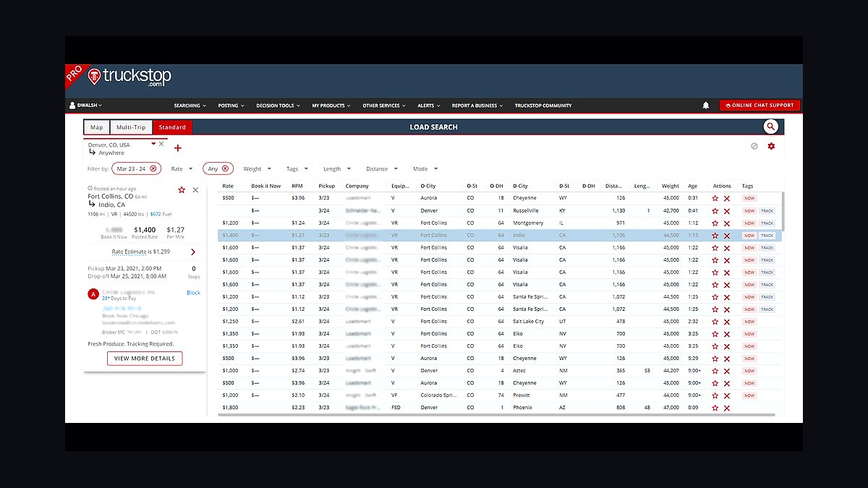Close the Denver, CO search tab with its X
Screen dimensions: 868x488
coord(161,144)
